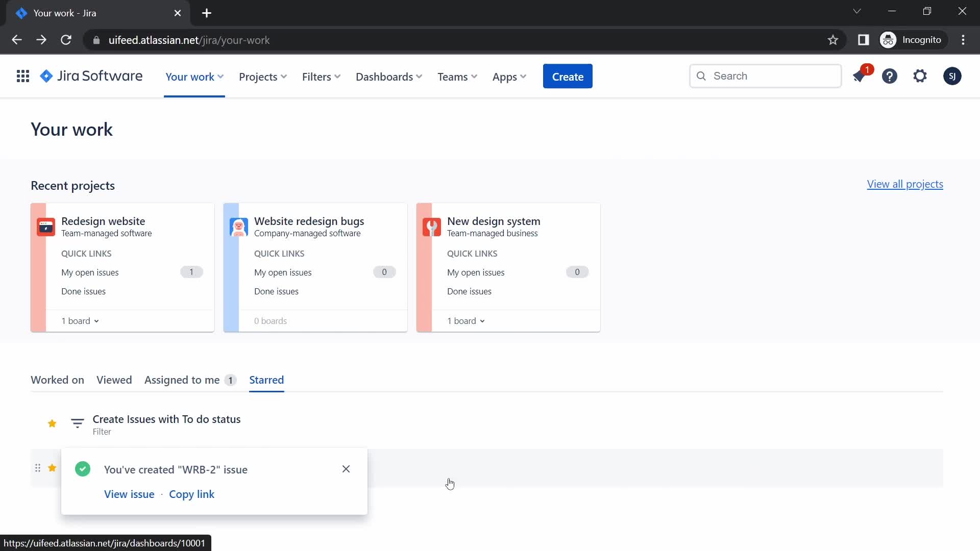Switch to the Assigned to me tab
Image resolution: width=980 pixels, height=551 pixels.
(190, 380)
